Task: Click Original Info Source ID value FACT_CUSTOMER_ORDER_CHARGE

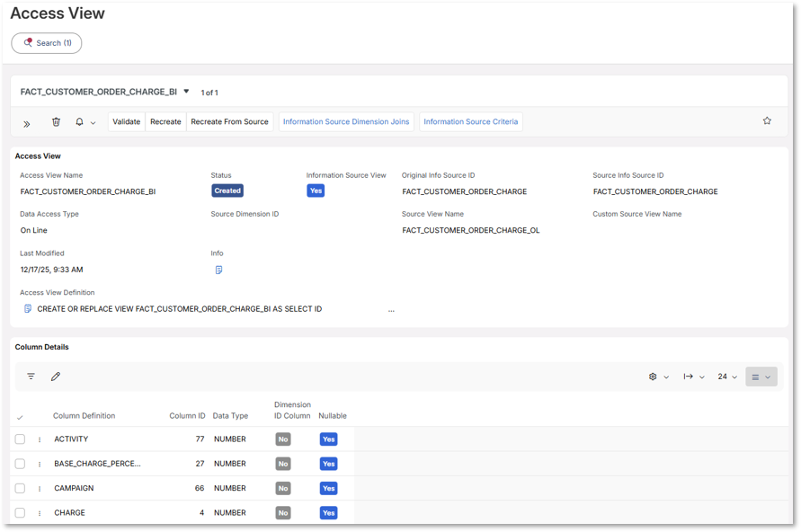Action: click(x=465, y=191)
